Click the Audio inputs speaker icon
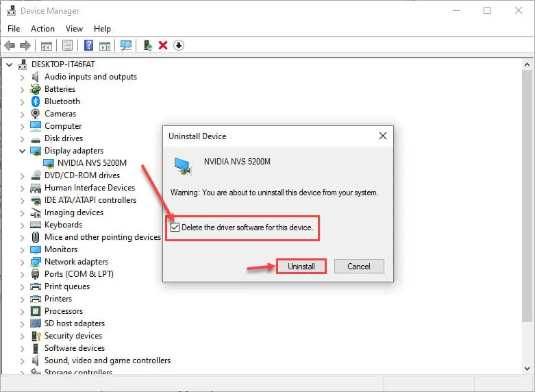 (35, 77)
